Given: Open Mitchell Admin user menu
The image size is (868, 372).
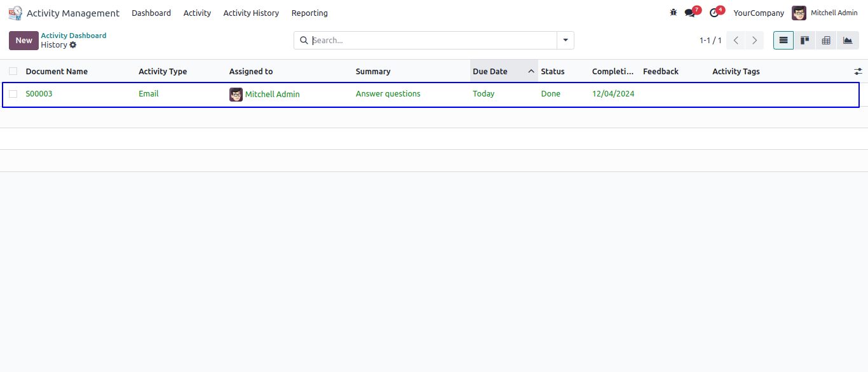Looking at the screenshot, I should point(825,13).
